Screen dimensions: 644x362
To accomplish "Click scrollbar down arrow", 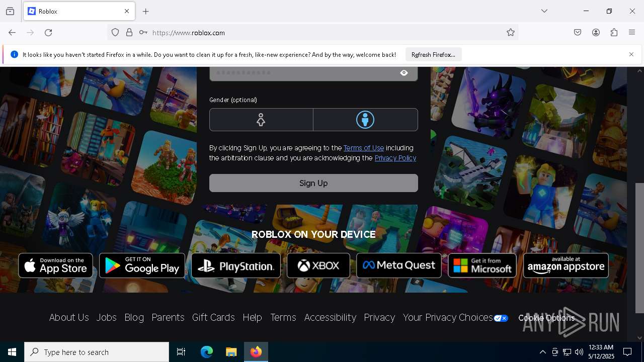I will coord(639,337).
